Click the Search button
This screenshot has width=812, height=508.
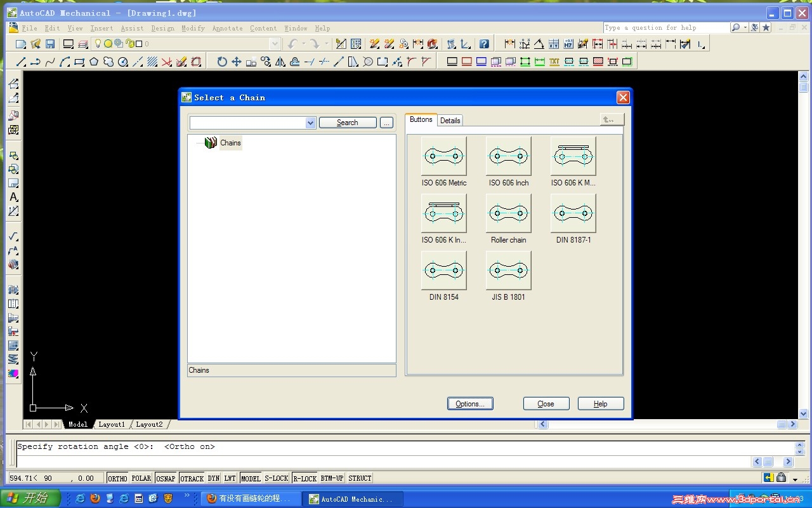[x=348, y=123]
